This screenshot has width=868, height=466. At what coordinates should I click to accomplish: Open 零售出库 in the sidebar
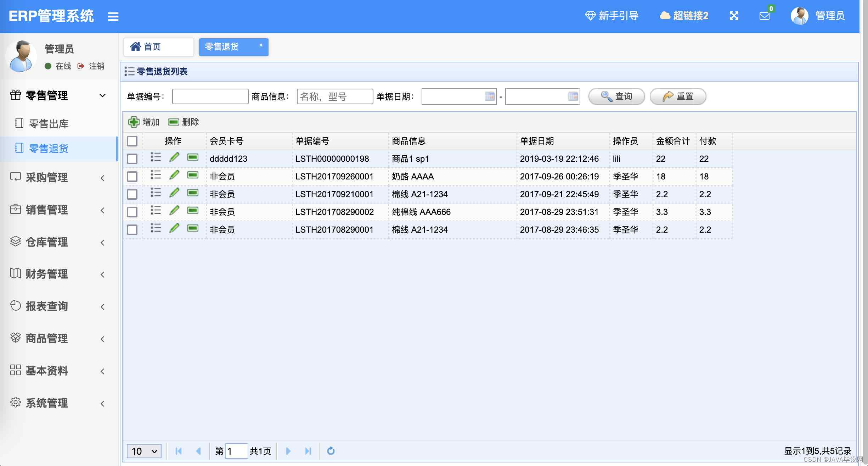49,124
